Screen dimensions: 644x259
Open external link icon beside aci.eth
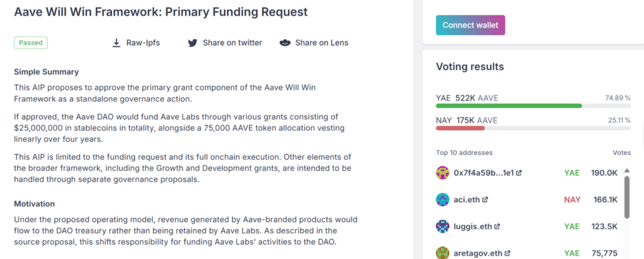485,199
